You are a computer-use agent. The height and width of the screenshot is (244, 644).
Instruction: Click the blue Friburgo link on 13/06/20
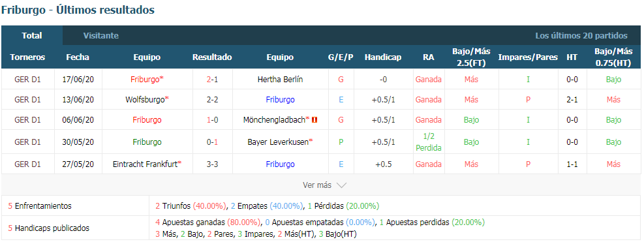click(x=280, y=99)
